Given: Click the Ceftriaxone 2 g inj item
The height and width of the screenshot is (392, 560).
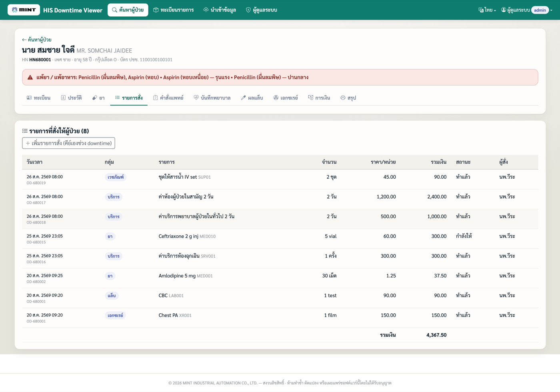Looking at the screenshot, I should 178,236.
